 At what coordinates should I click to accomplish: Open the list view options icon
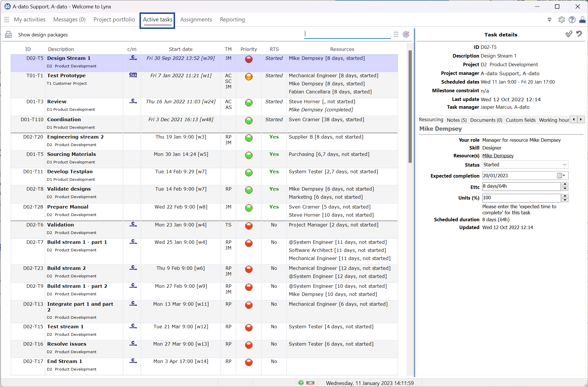[x=396, y=34]
